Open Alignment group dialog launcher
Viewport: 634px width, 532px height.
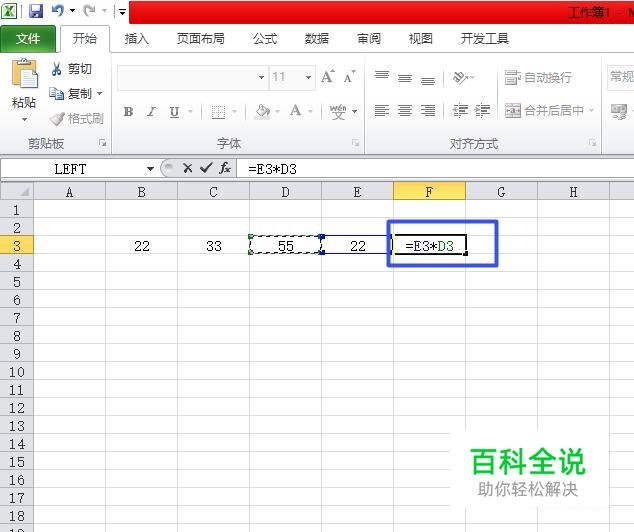point(593,143)
